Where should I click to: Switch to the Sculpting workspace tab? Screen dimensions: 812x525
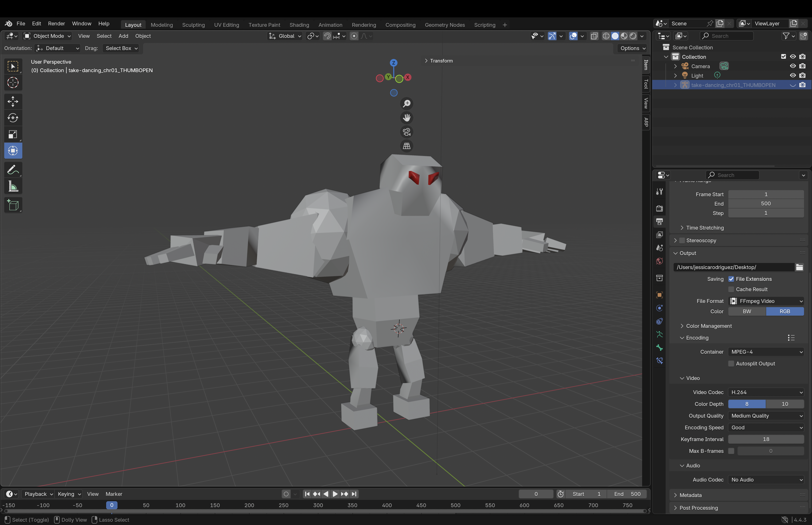pos(193,25)
